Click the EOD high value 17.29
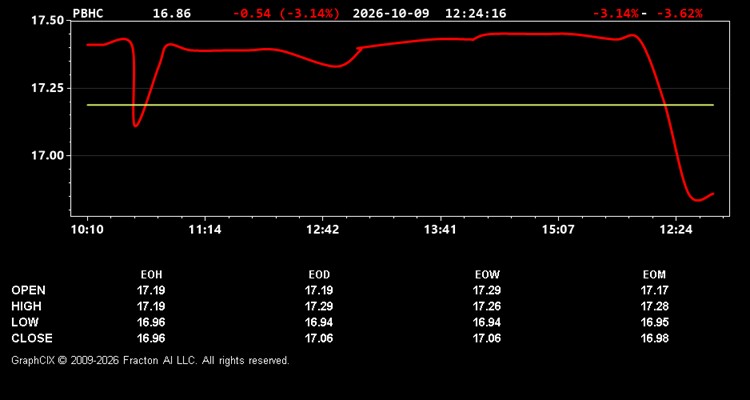Screen dimensions: 750x400 coord(319,306)
